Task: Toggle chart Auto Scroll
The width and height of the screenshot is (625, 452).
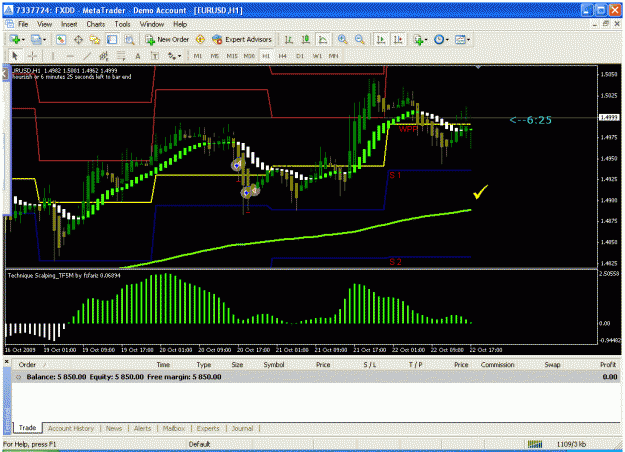Action: 381,39
